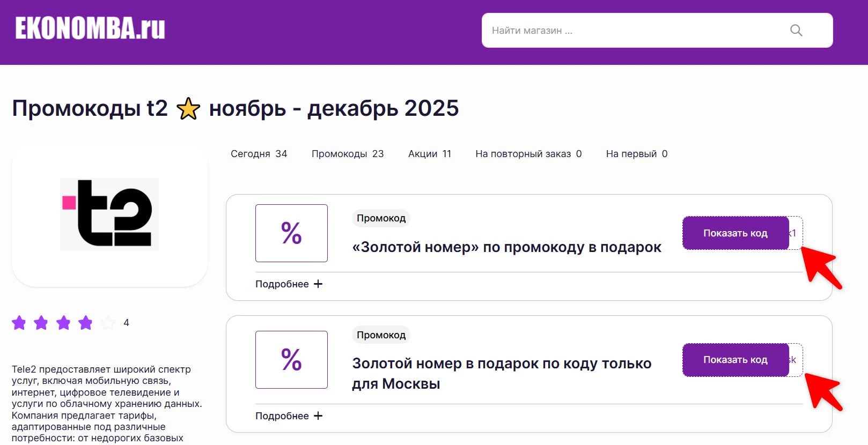
Task: Expand 'Подробнее' under the Москвы promo offer
Action: click(x=289, y=416)
